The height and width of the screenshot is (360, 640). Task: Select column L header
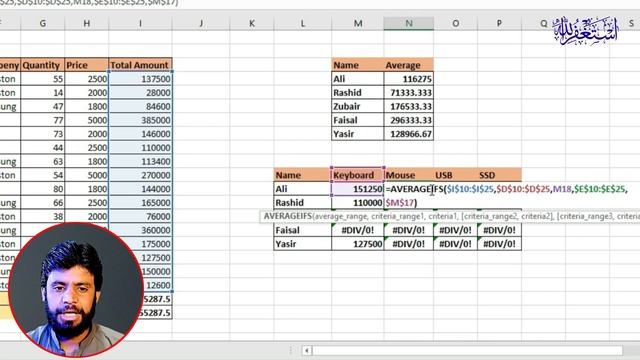pyautogui.click(x=302, y=23)
